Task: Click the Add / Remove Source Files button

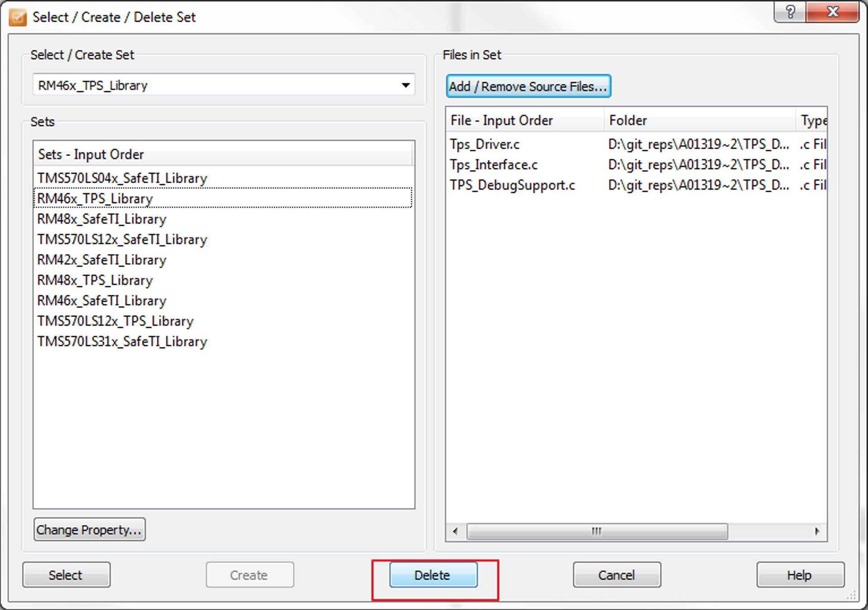Action: 528,86
